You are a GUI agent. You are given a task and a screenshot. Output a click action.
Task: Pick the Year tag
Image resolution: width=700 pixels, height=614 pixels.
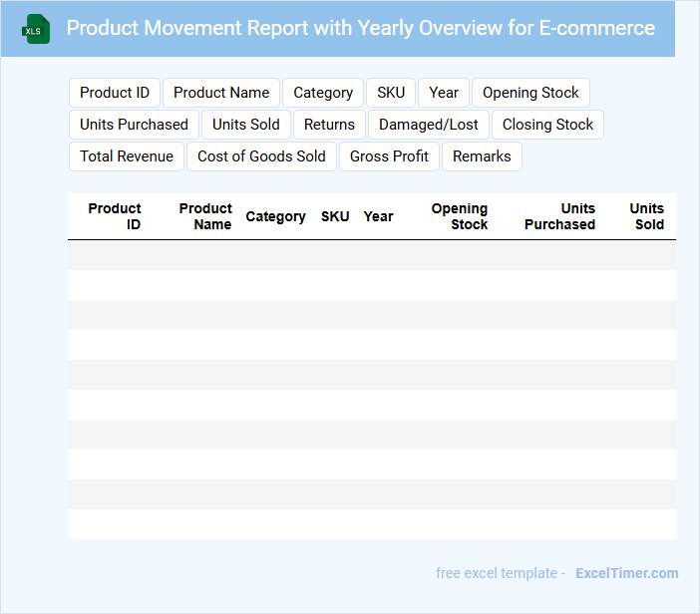pyautogui.click(x=444, y=93)
